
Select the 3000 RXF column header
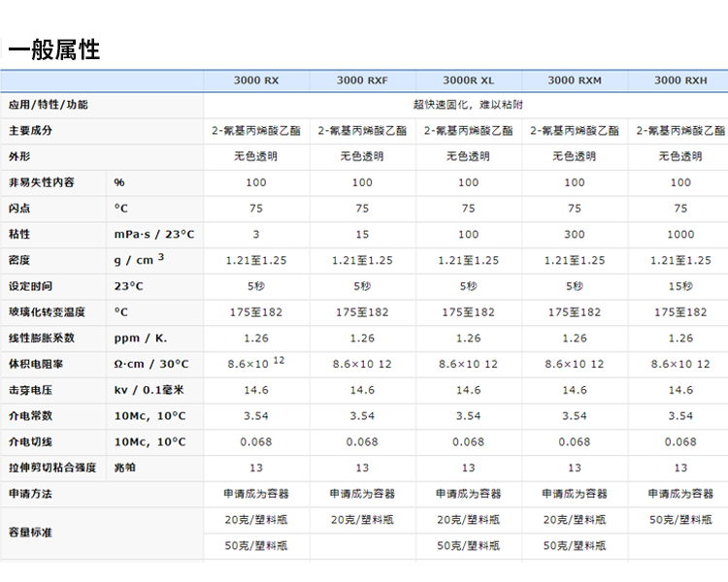pos(362,81)
